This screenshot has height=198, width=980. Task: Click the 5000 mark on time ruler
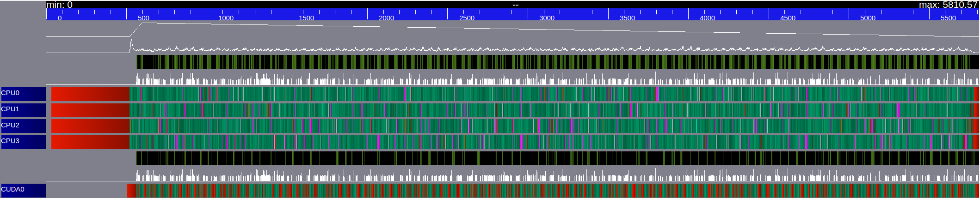pyautogui.click(x=868, y=18)
